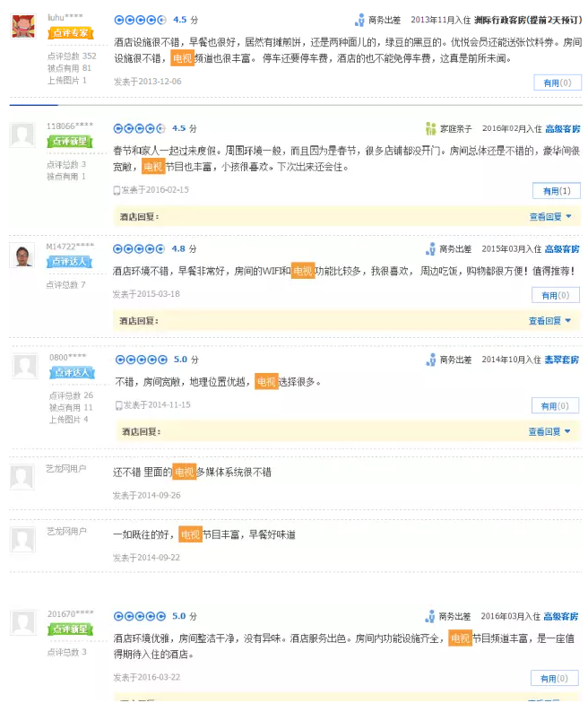Viewport: 588px width, 703px height.
Task: Open avatar of reviewer liuhu****
Action: [23, 27]
